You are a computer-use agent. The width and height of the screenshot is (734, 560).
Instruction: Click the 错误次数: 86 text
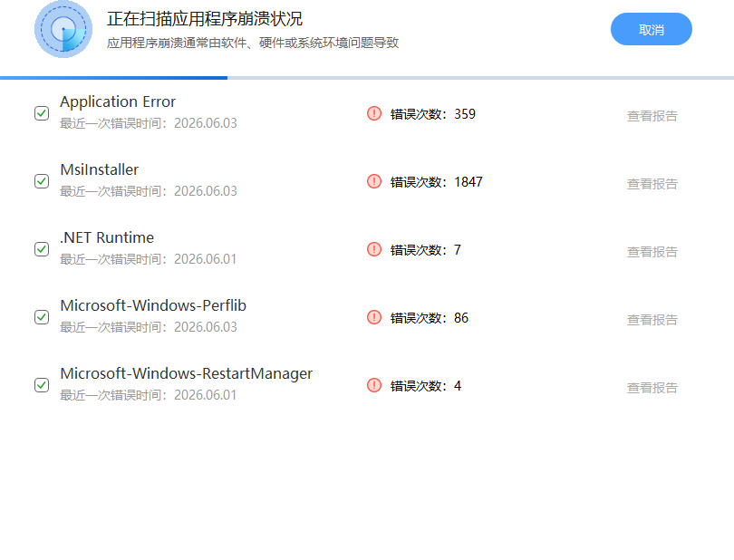430,317
